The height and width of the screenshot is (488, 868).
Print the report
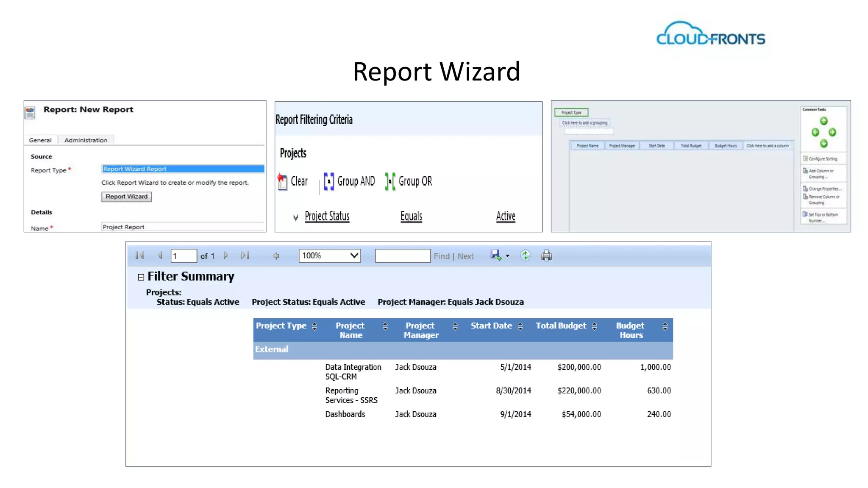547,255
